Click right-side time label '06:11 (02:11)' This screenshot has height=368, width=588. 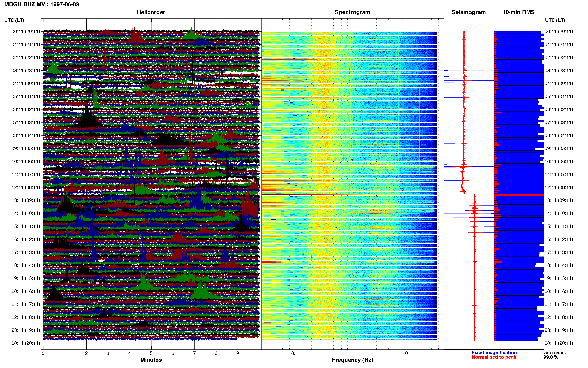pos(559,109)
